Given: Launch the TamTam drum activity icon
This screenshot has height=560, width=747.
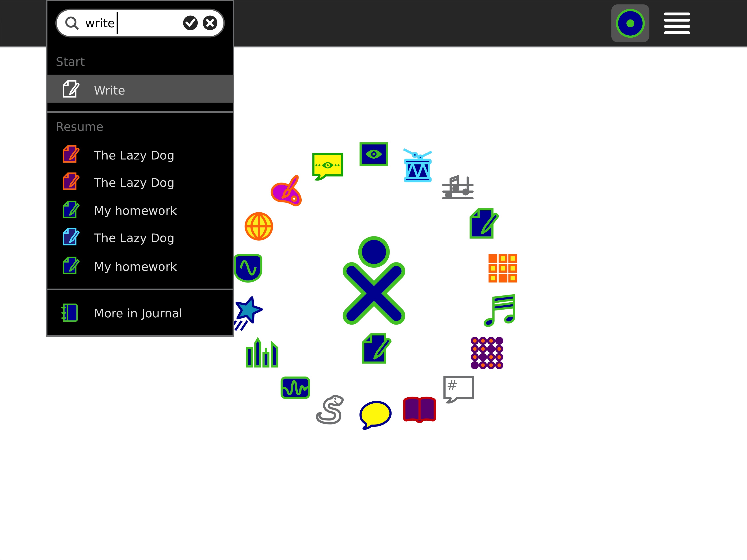Looking at the screenshot, I should [418, 165].
